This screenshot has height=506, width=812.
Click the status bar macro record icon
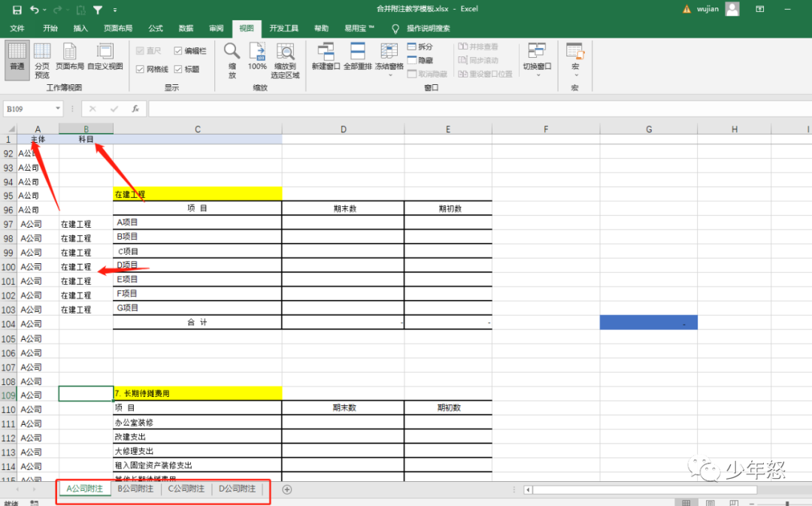click(34, 503)
